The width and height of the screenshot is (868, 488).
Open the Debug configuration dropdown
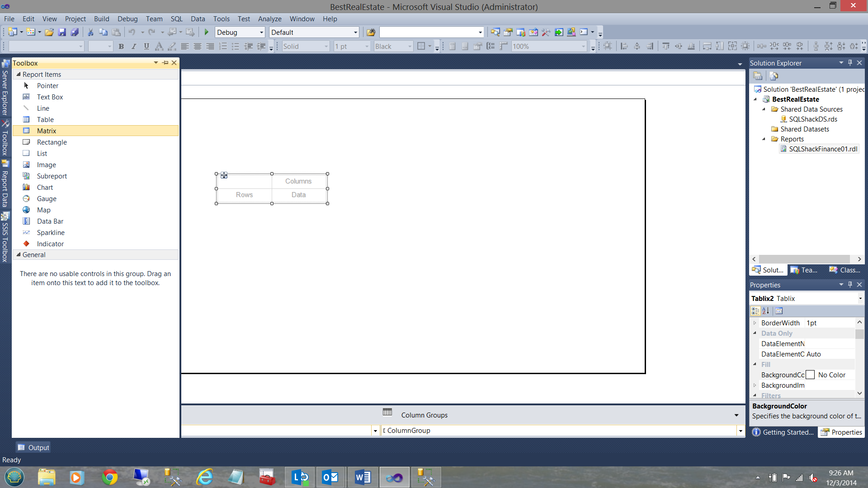pos(261,33)
